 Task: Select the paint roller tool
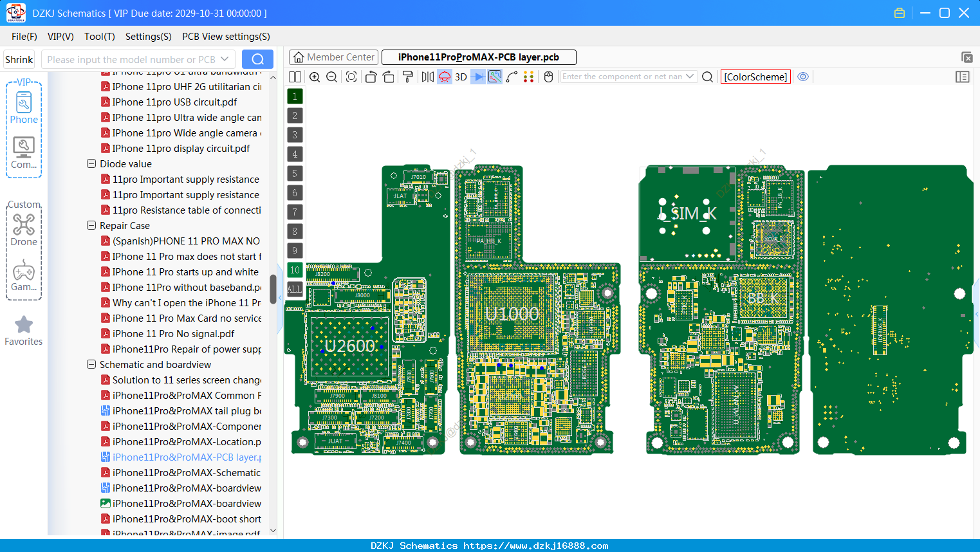point(408,77)
